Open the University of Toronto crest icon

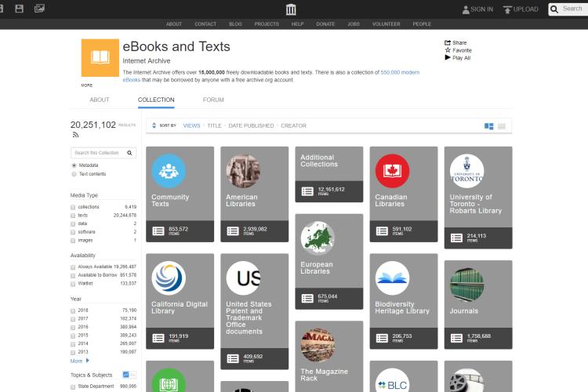(x=467, y=171)
